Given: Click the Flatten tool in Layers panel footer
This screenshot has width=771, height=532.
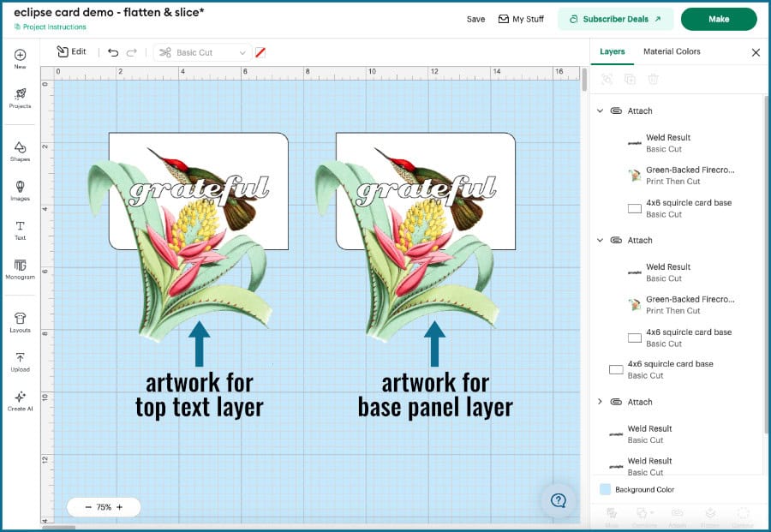Looking at the screenshot, I should pos(709,517).
